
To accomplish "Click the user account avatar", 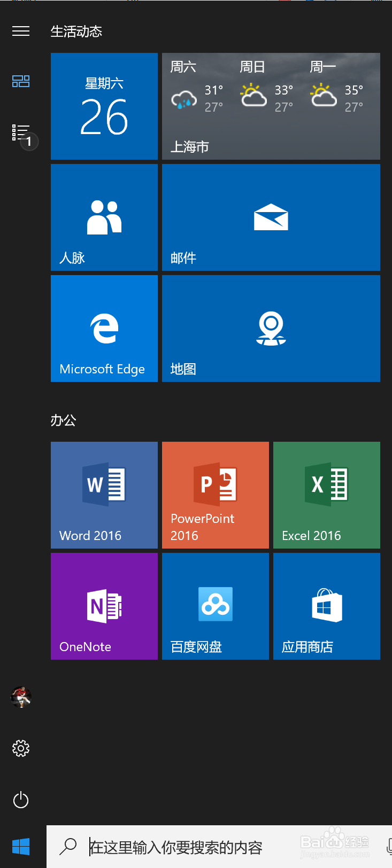I will coord(21,697).
